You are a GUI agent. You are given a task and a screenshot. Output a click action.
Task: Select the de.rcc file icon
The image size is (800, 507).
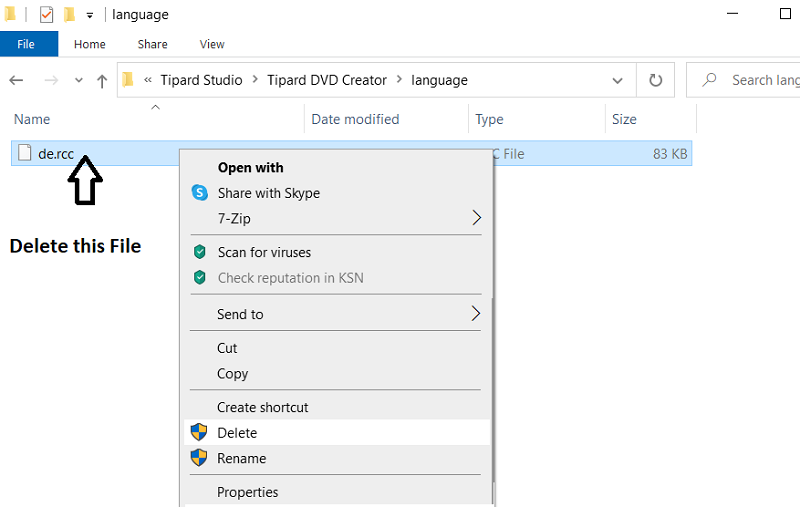coord(24,153)
